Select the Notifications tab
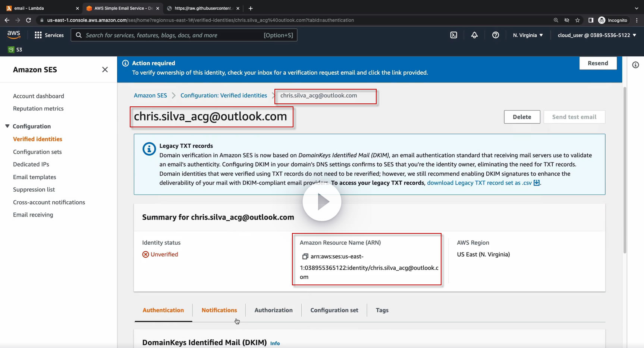This screenshot has width=644, height=348. tap(219, 310)
